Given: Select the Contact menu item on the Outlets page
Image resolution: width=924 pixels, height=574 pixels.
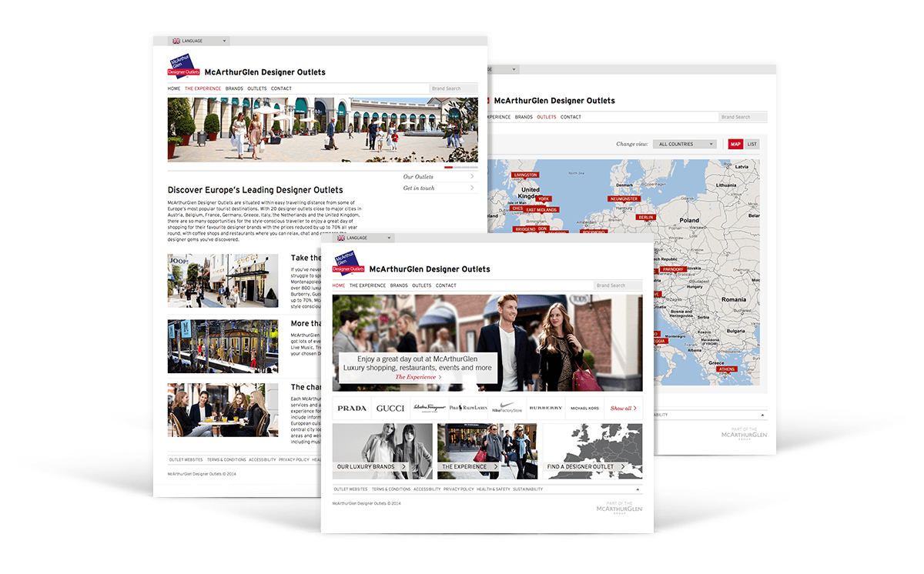Looking at the screenshot, I should (571, 117).
